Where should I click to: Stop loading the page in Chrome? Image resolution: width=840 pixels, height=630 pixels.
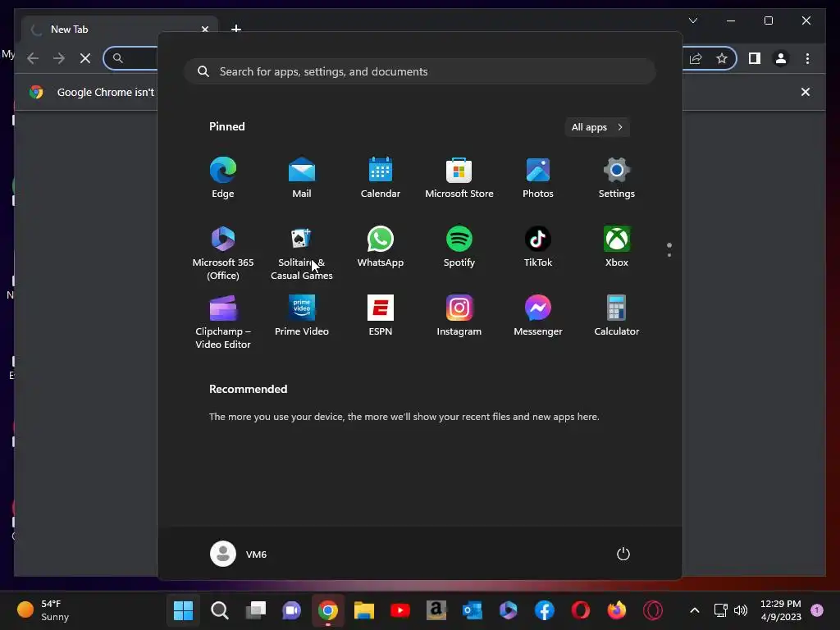point(85,58)
